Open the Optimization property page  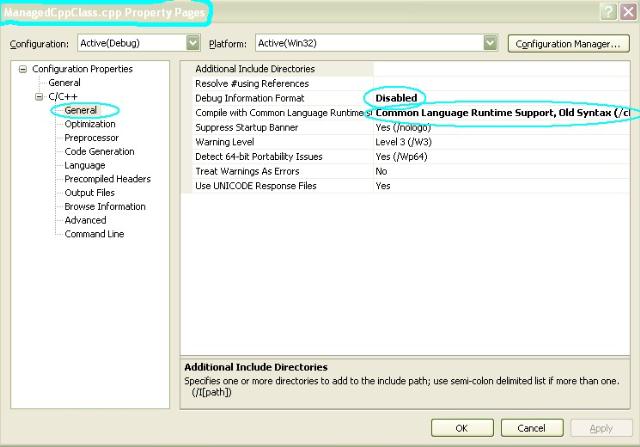point(90,124)
